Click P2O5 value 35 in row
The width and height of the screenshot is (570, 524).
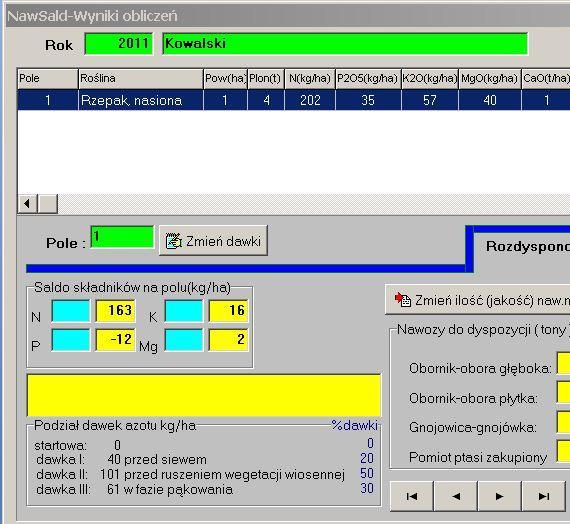(x=368, y=100)
